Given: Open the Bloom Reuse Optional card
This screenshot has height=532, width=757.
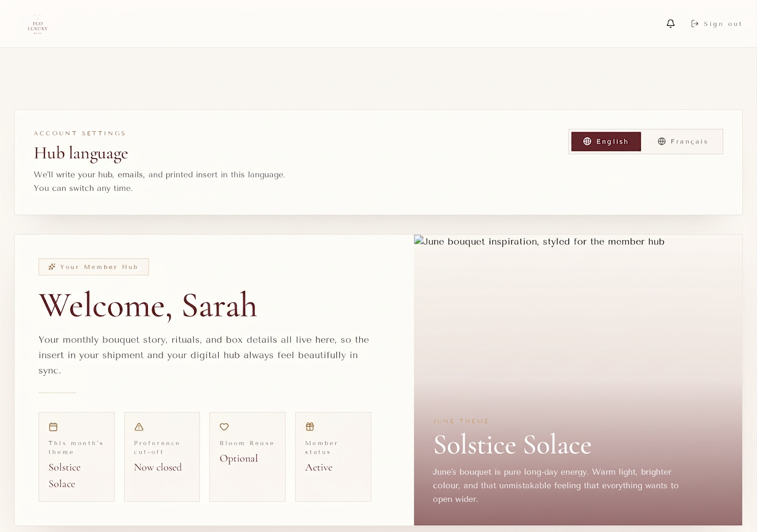Looking at the screenshot, I should coord(248,457).
